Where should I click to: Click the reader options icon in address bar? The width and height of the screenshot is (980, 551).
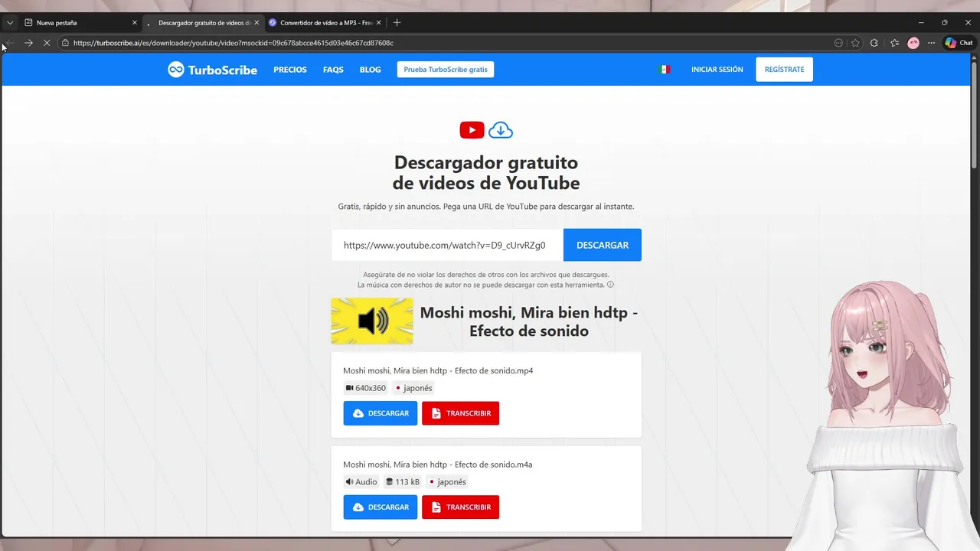pyautogui.click(x=838, y=43)
